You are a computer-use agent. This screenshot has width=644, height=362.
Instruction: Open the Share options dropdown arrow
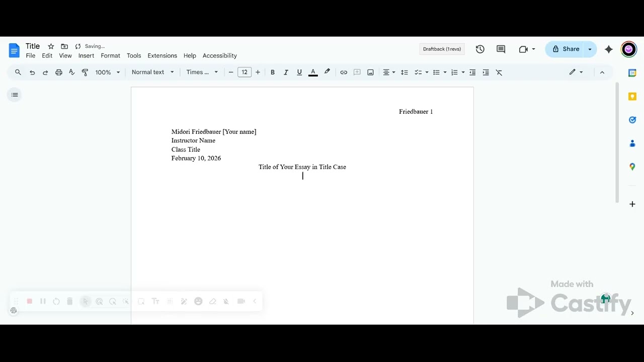pyautogui.click(x=590, y=49)
